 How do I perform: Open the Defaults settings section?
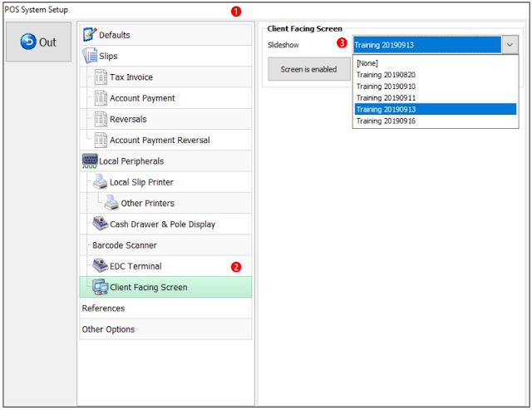point(166,35)
